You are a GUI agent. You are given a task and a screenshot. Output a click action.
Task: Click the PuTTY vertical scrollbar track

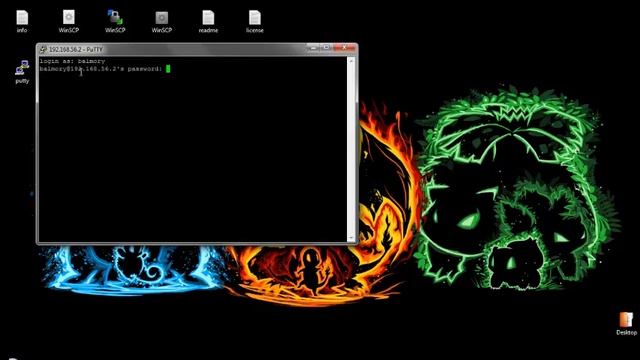tap(351, 149)
